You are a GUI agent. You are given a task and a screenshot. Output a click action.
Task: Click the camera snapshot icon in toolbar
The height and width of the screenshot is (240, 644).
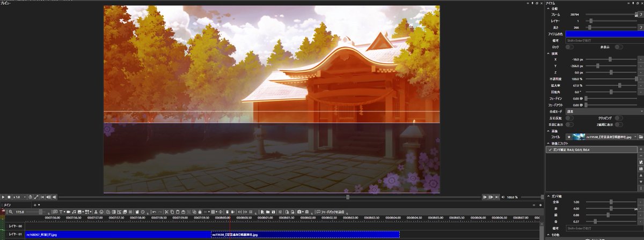(x=299, y=212)
